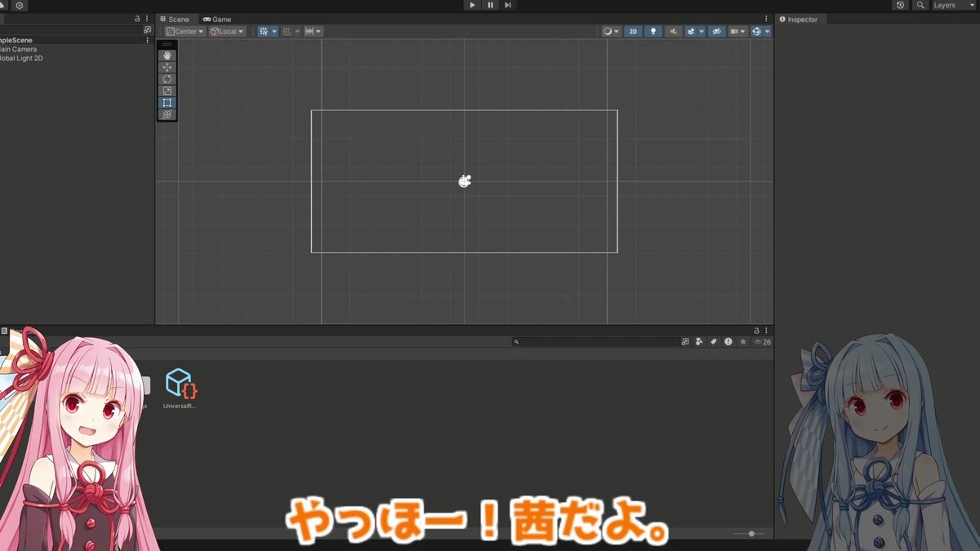Toggle scene view audio

coord(671,31)
